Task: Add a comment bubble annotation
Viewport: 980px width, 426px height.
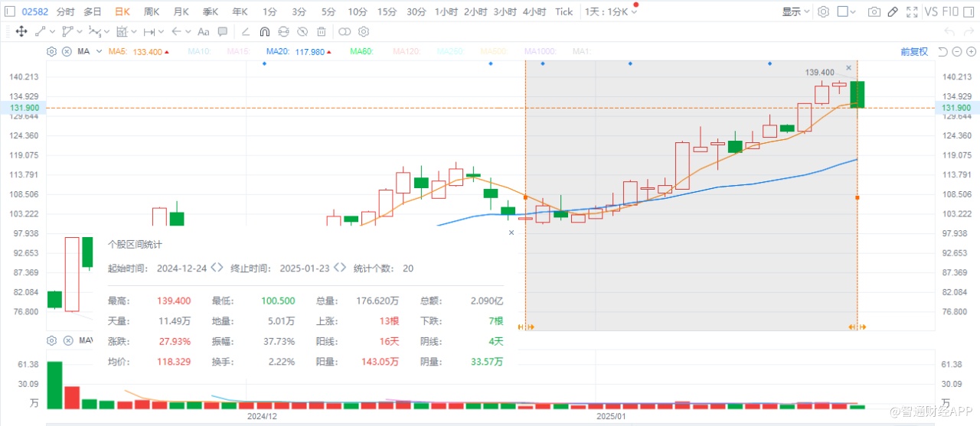Action: coord(223,31)
